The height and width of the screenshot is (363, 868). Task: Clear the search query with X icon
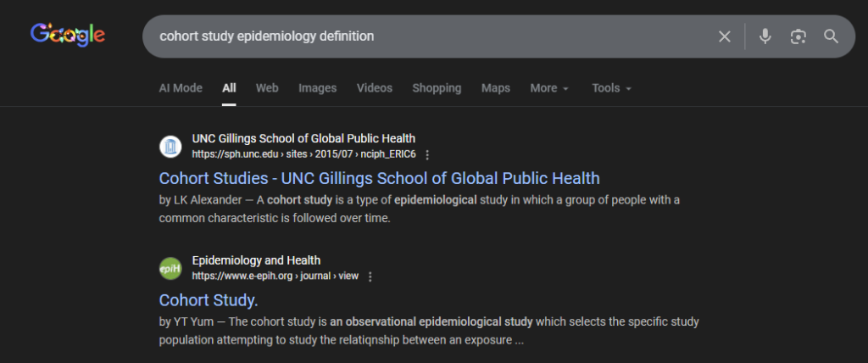click(x=724, y=36)
